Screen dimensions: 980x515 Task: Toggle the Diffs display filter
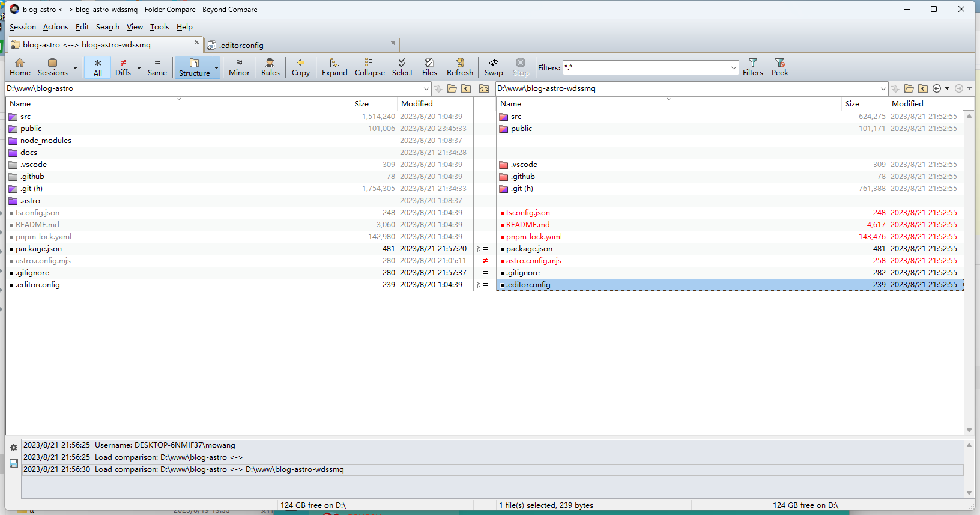[123, 67]
